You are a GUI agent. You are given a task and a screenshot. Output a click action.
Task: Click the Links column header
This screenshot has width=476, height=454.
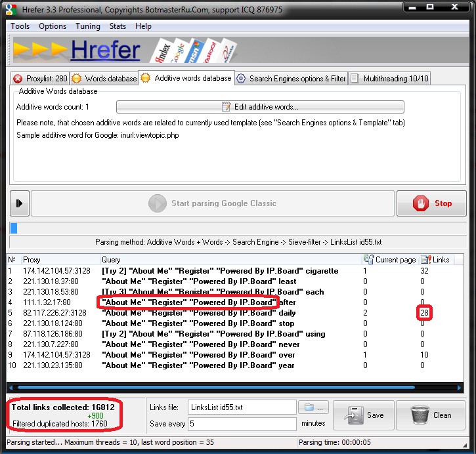pyautogui.click(x=437, y=260)
